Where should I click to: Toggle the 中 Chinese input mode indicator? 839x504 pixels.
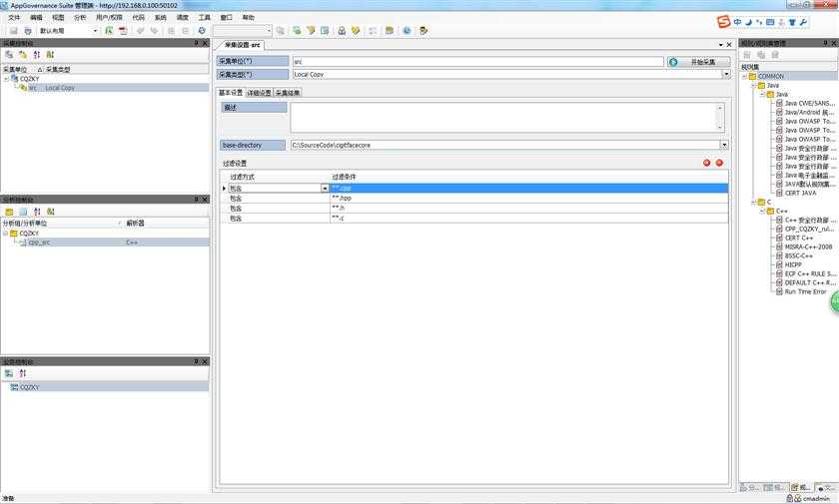[738, 22]
